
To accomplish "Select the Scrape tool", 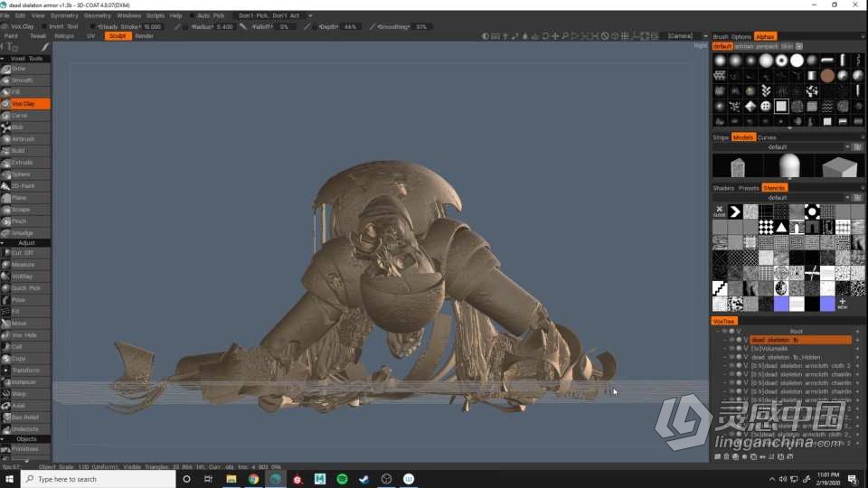I will 25,210.
